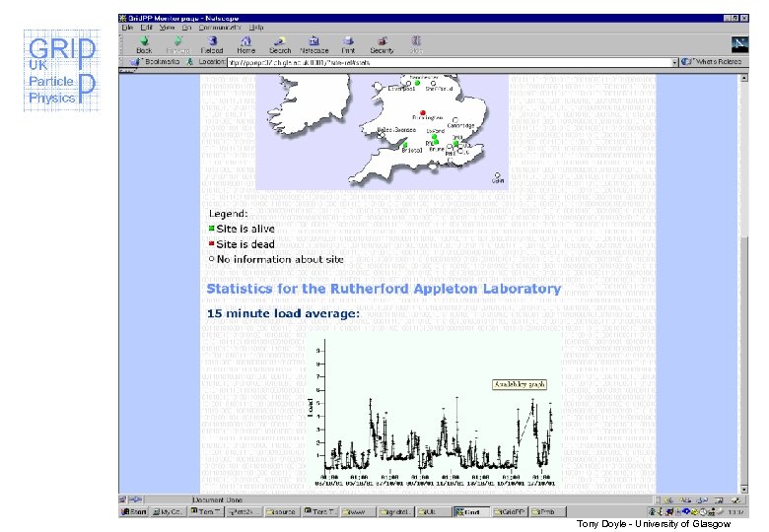Viewport: 769px width, 532px height.
Task: Open the Help menu
Action: coord(256,28)
